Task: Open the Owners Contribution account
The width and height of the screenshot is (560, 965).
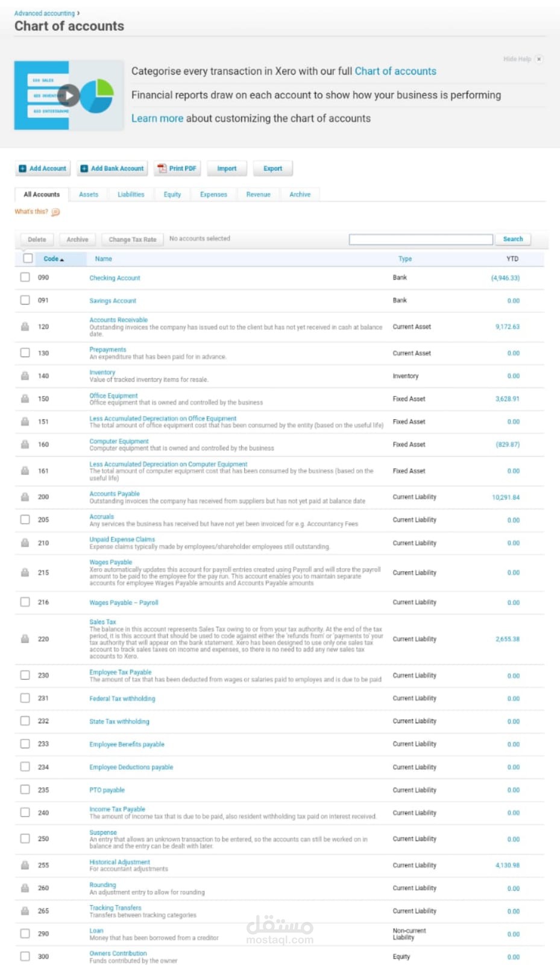Action: pos(118,954)
